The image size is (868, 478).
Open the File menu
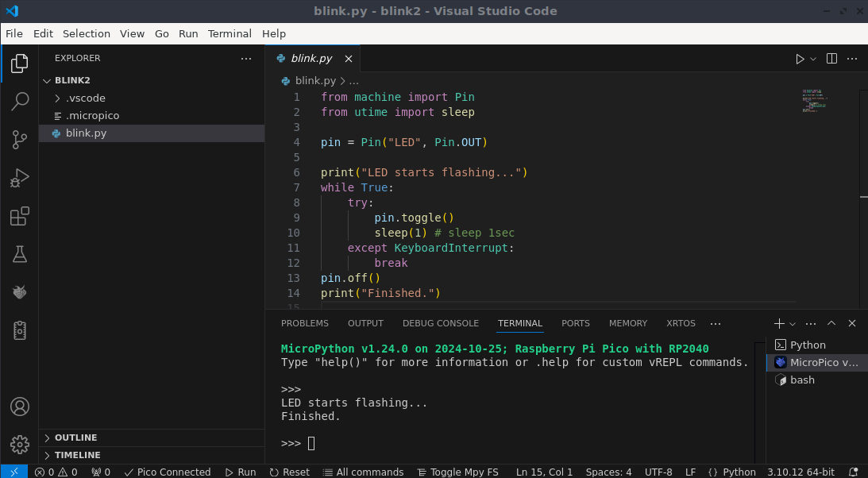coord(14,34)
